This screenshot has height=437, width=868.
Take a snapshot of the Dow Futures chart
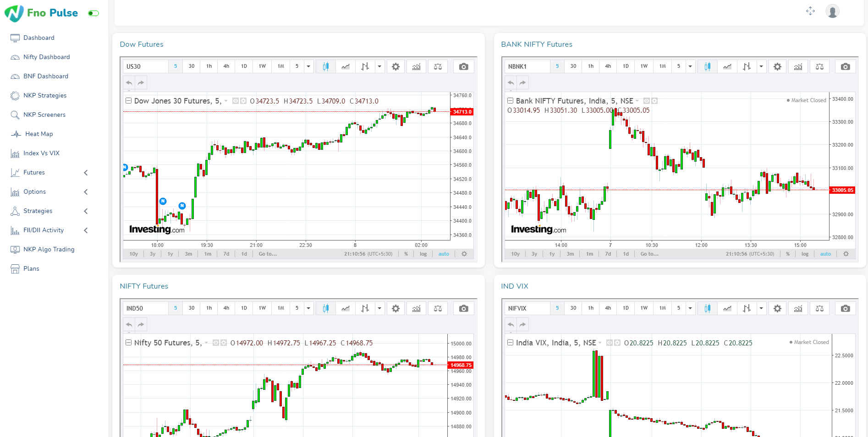pos(464,66)
